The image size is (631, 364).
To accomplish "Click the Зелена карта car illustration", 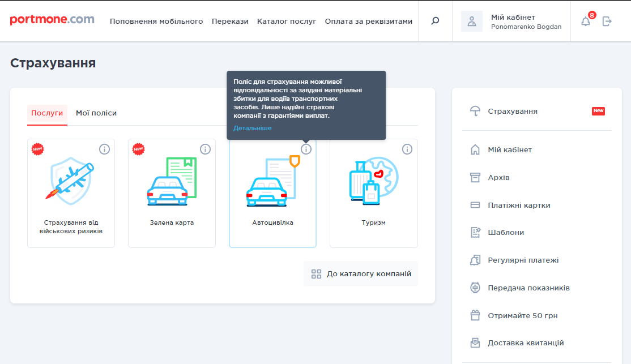I will click(172, 181).
